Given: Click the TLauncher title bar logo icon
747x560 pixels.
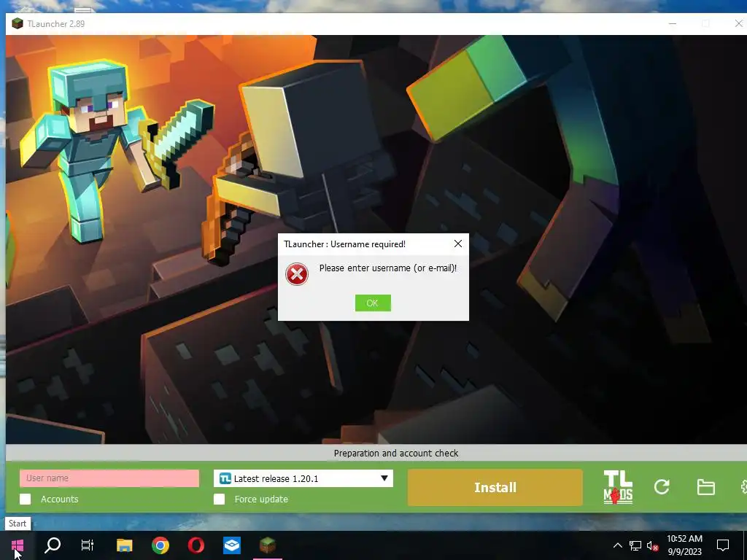Looking at the screenshot, I should (18, 23).
